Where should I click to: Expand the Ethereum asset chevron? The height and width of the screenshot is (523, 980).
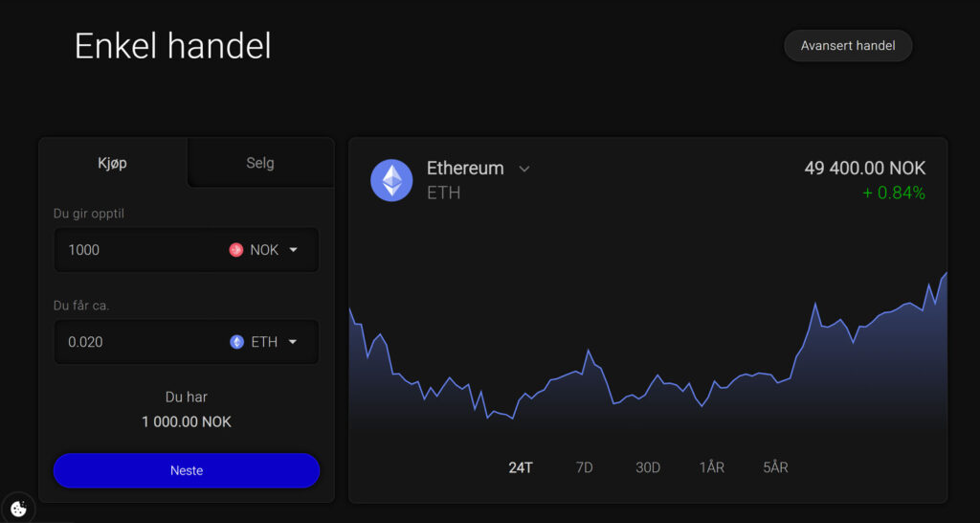[524, 169]
